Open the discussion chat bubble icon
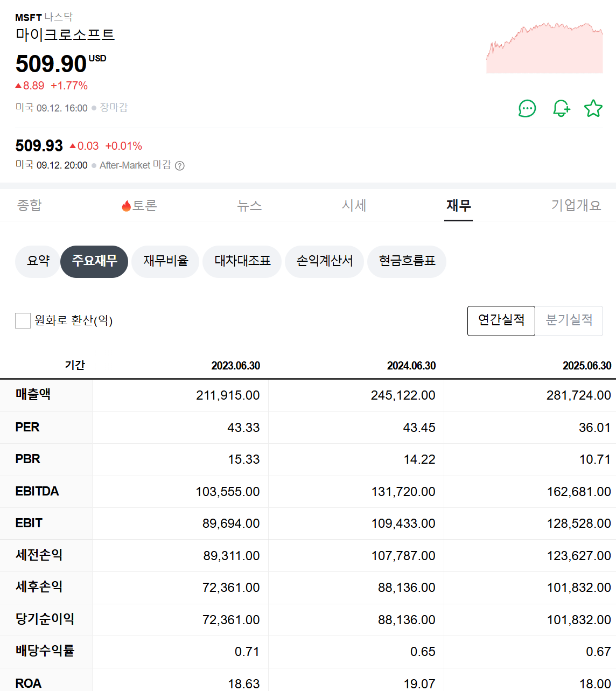The height and width of the screenshot is (691, 616). [x=527, y=108]
